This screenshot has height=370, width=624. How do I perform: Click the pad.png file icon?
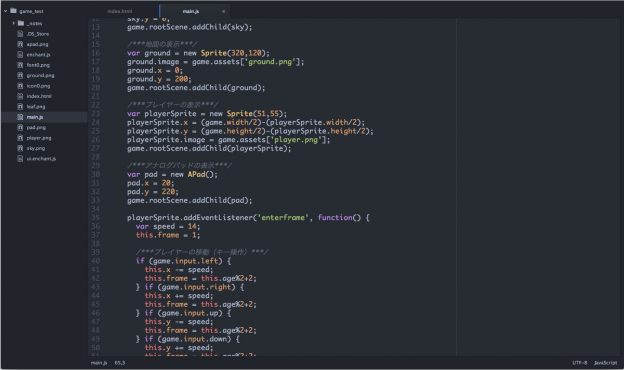coord(20,127)
